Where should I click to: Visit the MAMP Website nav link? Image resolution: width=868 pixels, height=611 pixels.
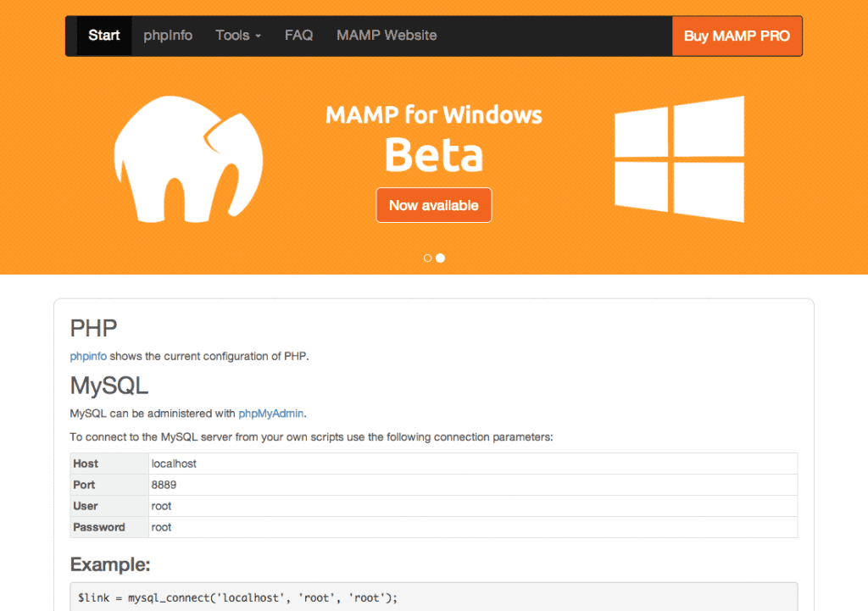387,36
